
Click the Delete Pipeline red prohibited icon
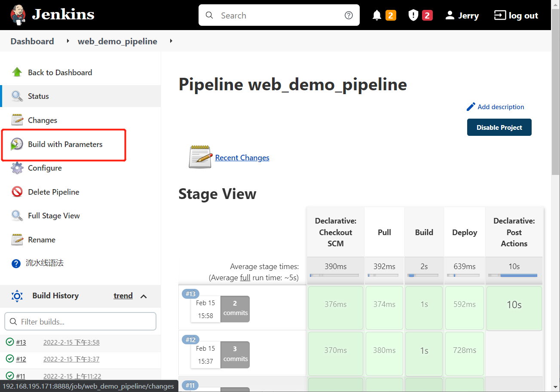(x=17, y=192)
